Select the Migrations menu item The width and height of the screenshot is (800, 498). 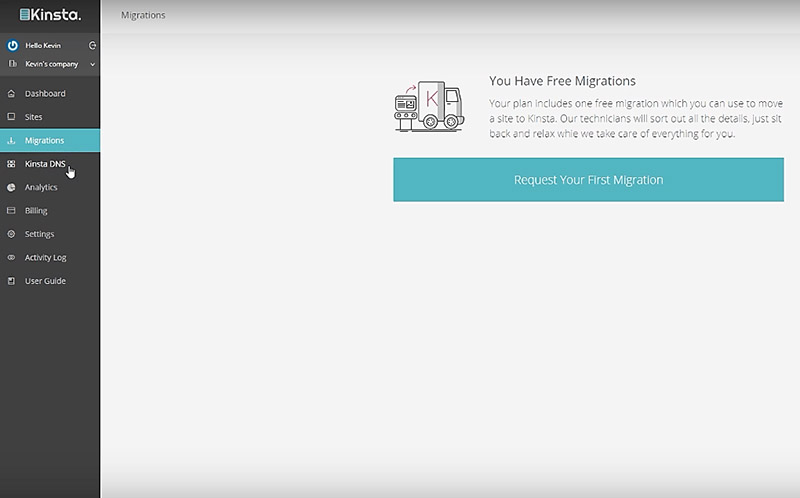(50, 140)
